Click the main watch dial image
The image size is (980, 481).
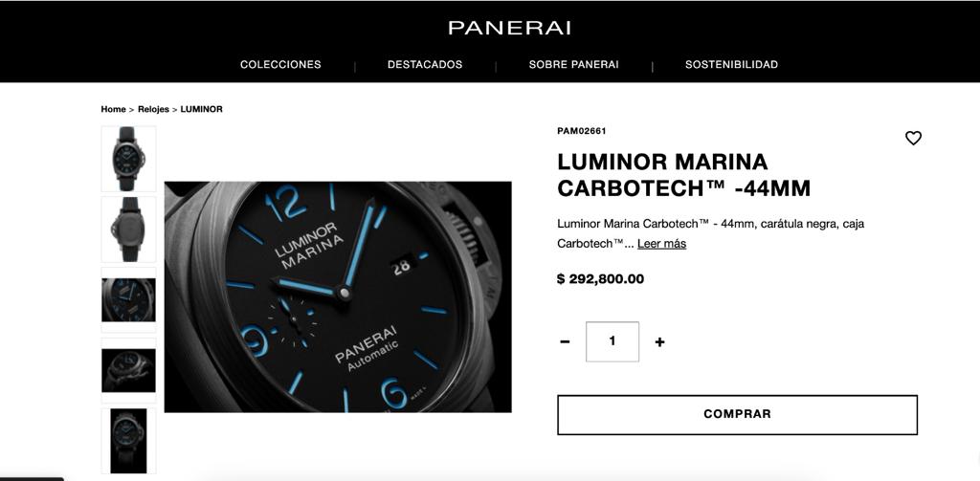click(x=338, y=296)
